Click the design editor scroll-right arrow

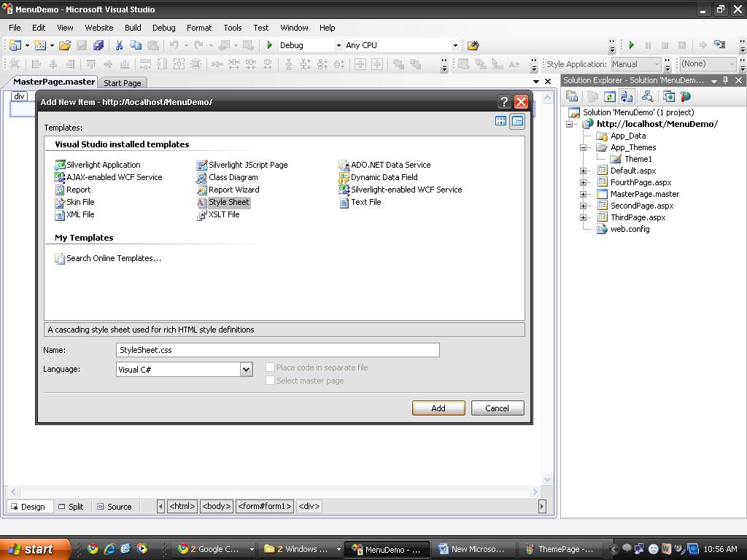click(535, 491)
